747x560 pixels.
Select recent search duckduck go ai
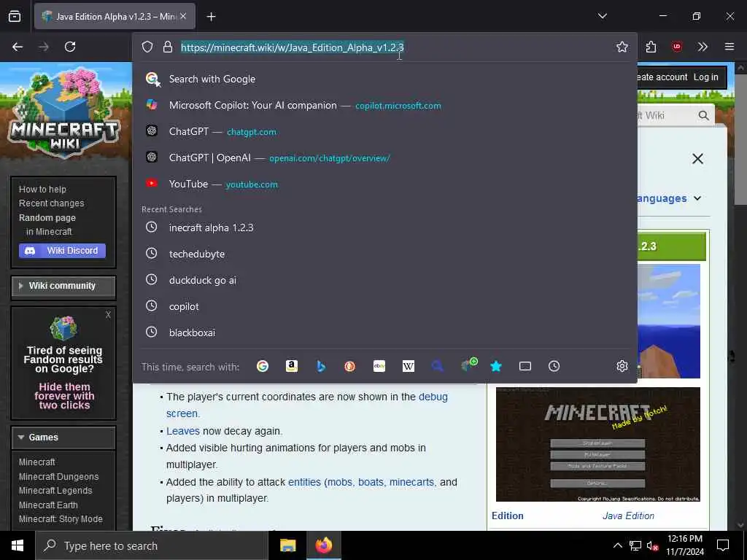(x=384, y=280)
